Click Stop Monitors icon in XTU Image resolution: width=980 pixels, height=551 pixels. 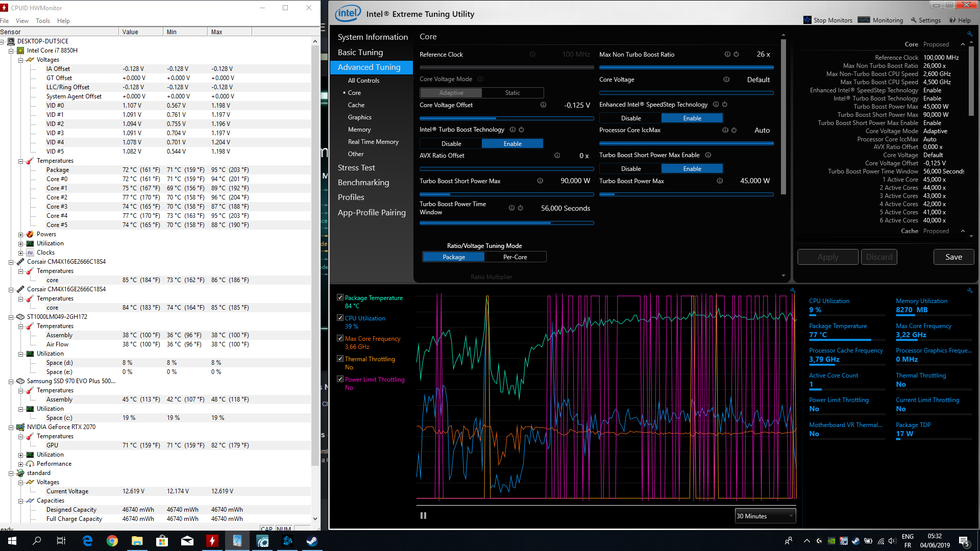(807, 20)
